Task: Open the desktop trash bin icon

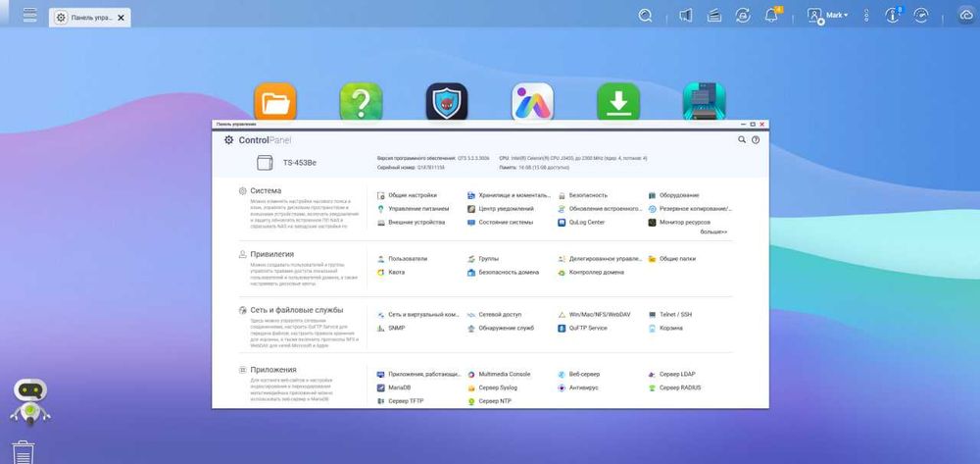Action: [x=24, y=453]
